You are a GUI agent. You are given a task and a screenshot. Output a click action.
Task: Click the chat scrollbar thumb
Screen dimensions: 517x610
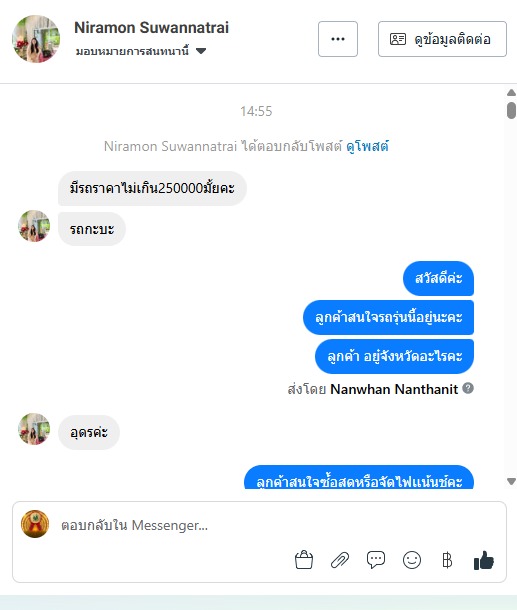[x=511, y=110]
